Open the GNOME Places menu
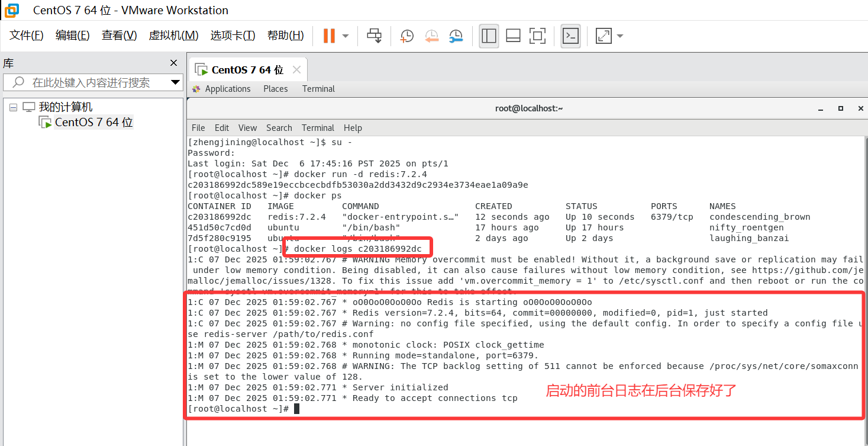 coord(275,89)
